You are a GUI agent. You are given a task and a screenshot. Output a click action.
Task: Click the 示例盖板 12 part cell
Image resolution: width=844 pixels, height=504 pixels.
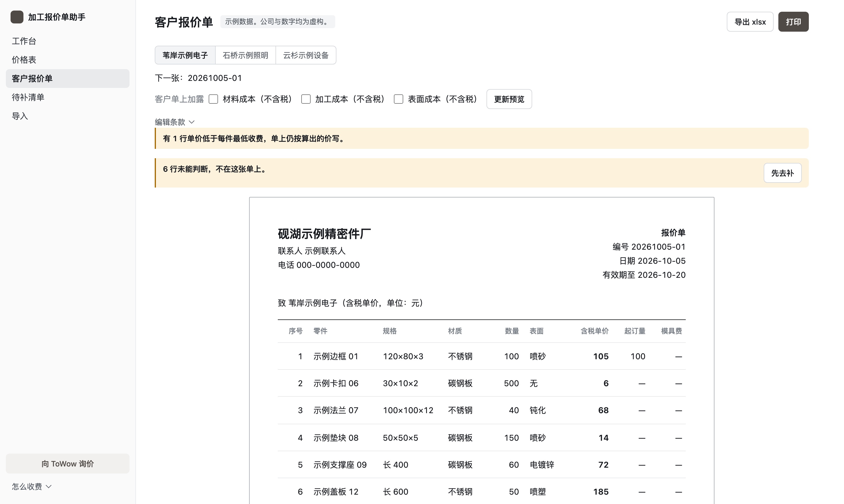336,491
